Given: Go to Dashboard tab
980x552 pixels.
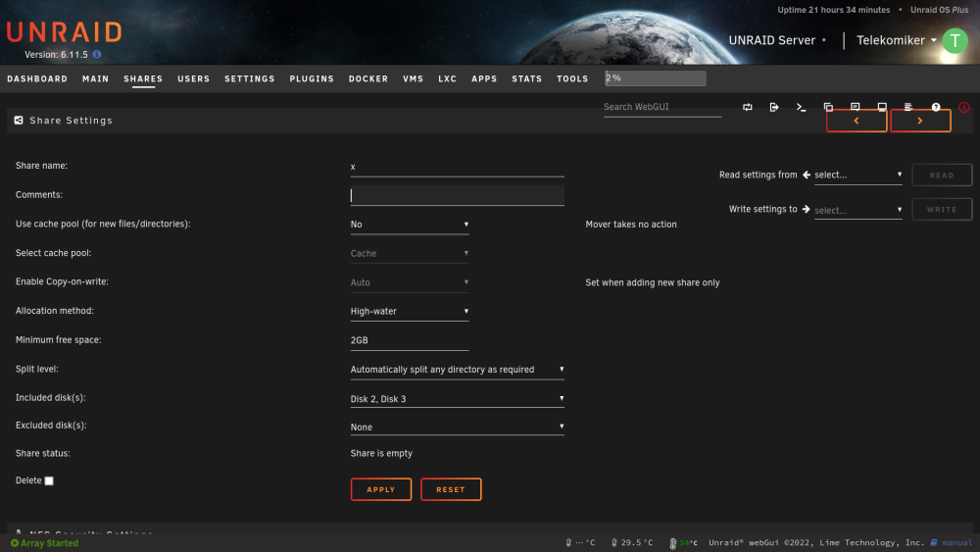Looking at the screenshot, I should tap(37, 78).
